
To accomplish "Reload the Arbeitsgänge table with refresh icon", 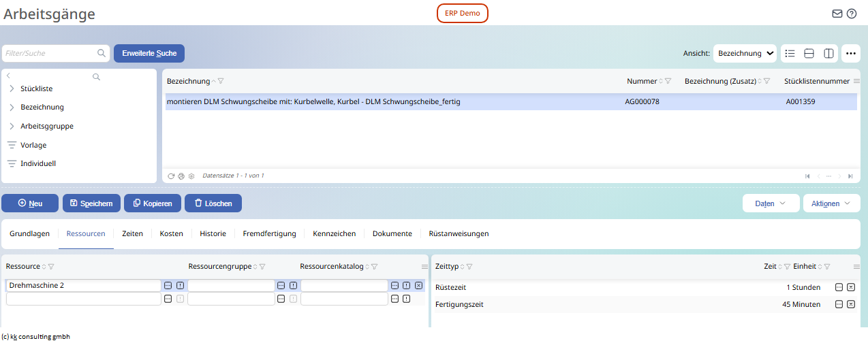I will click(171, 176).
